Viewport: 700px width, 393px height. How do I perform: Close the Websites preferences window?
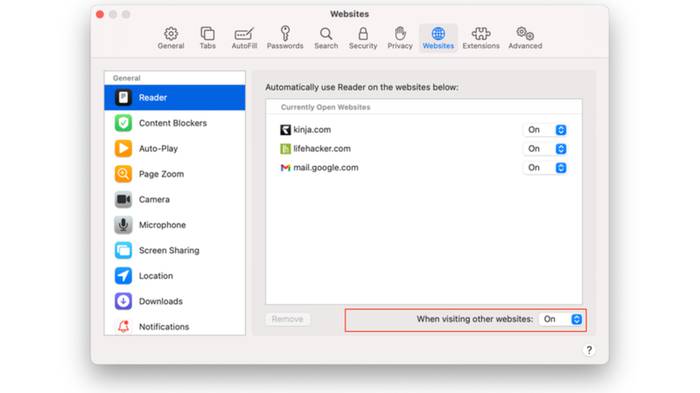click(100, 14)
